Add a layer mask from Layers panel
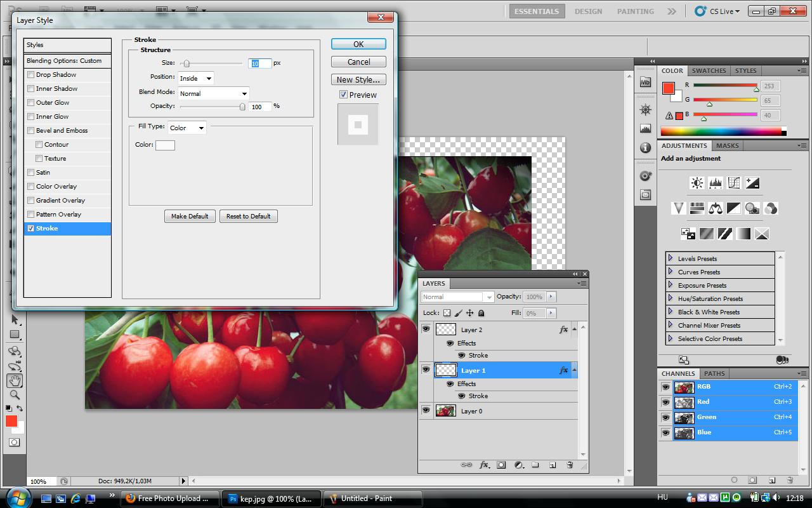812x508 pixels. point(501,465)
